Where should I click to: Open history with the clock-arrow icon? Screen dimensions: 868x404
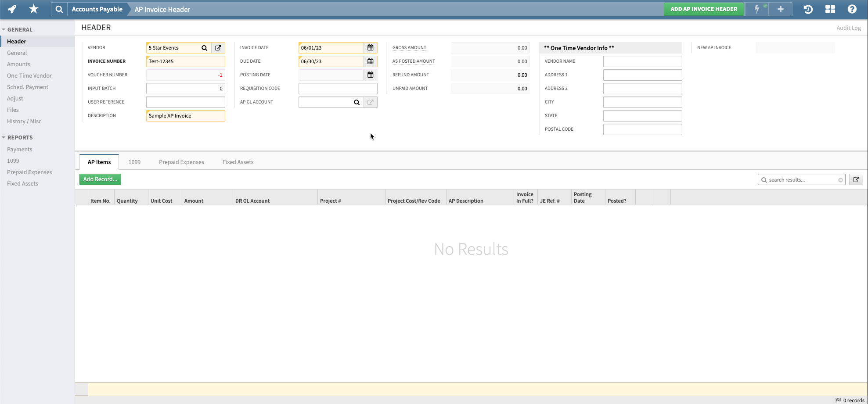click(808, 9)
